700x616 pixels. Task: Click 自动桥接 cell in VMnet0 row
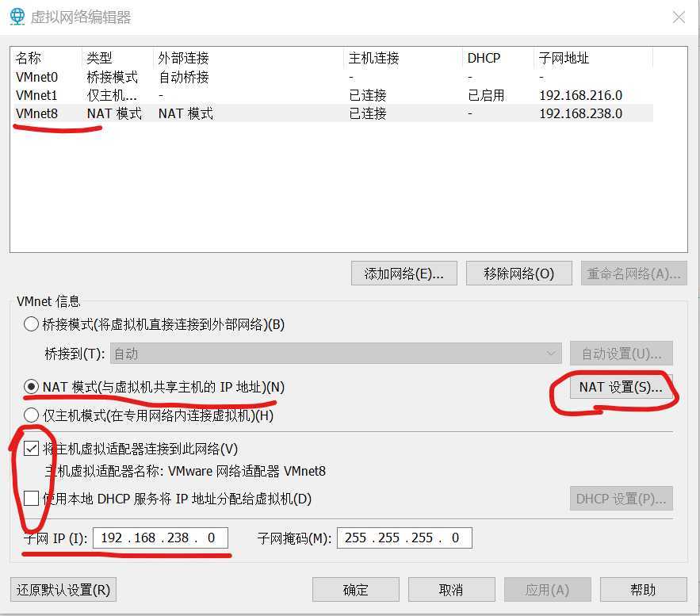(x=184, y=77)
